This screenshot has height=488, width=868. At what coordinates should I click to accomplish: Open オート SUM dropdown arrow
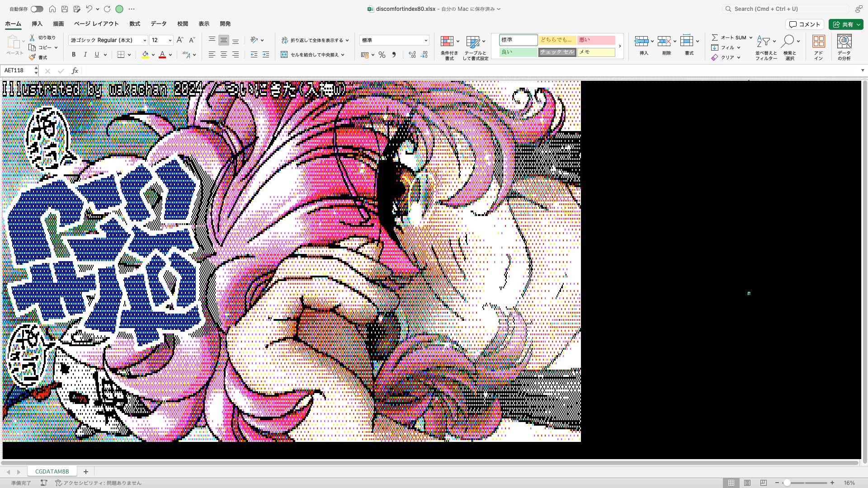(751, 38)
